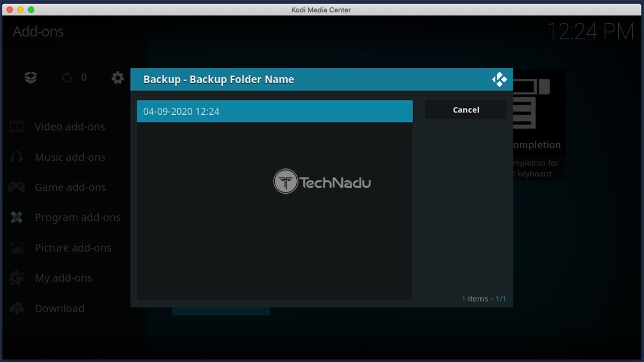Maximize the Kodi window with green button
The height and width of the screenshot is (362, 644).
tap(31, 10)
